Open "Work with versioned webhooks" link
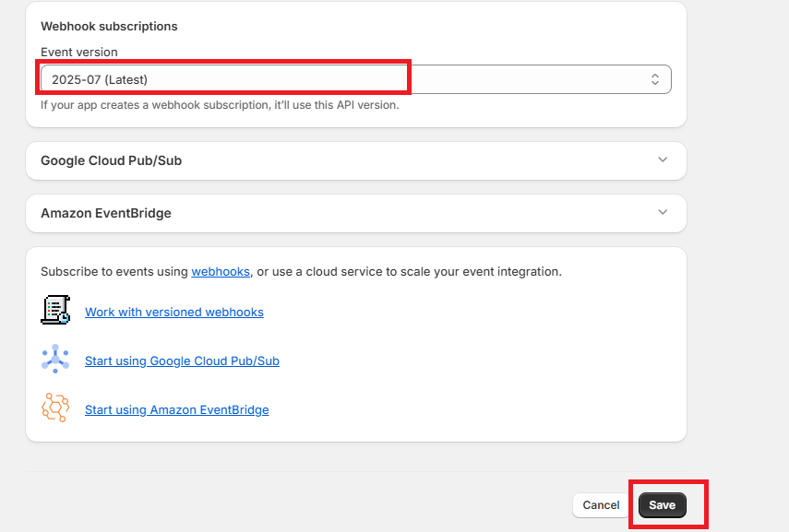 [x=174, y=313]
